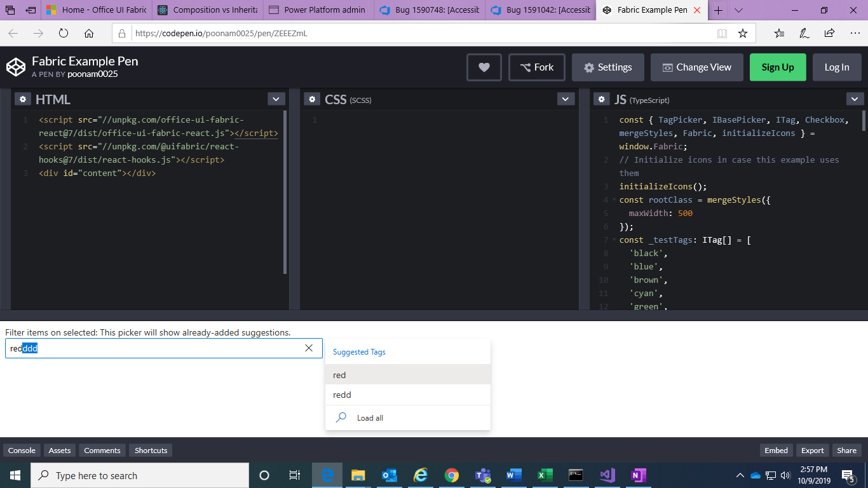The width and height of the screenshot is (868, 488).
Task: Click the browser Forward arrow
Action: coord(39,33)
